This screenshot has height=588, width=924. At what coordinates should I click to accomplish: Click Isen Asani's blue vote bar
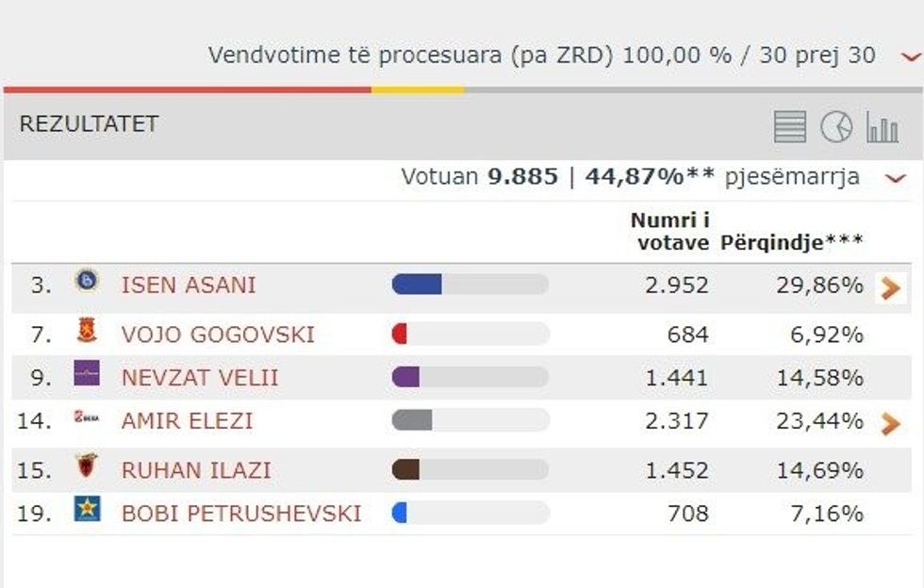pyautogui.click(x=417, y=285)
